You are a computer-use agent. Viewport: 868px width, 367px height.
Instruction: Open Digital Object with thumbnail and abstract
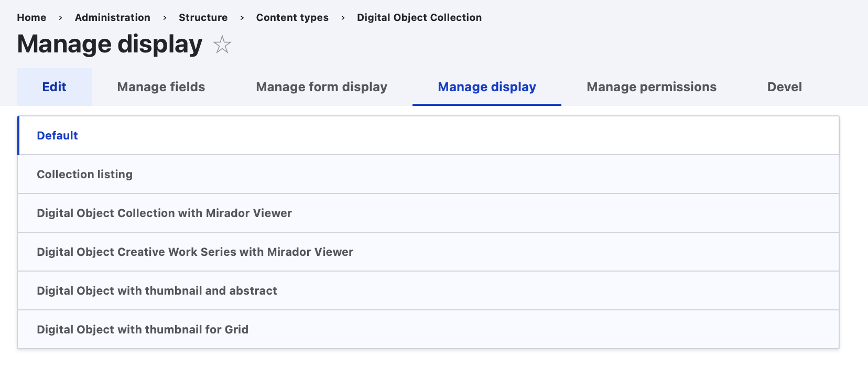[x=157, y=291]
